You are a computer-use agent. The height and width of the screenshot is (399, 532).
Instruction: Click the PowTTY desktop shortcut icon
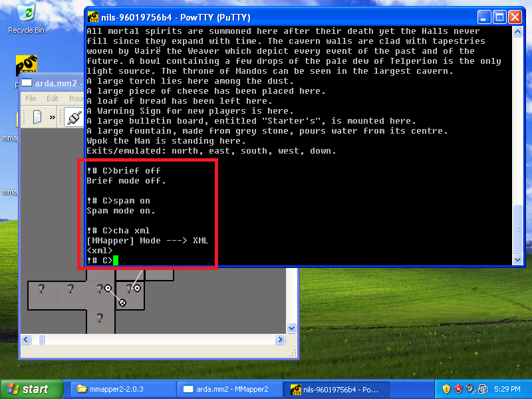click(27, 65)
